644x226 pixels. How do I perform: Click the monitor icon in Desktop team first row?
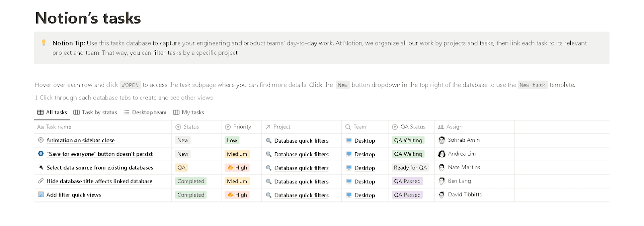[x=349, y=141]
